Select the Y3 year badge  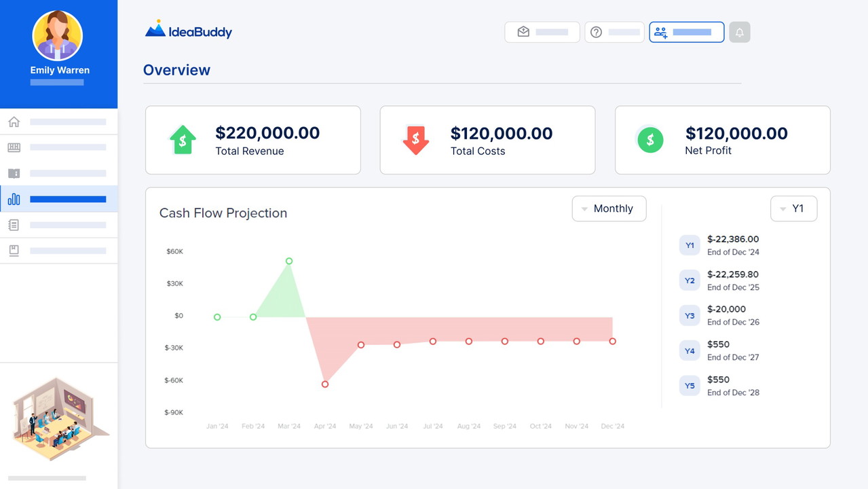click(690, 316)
